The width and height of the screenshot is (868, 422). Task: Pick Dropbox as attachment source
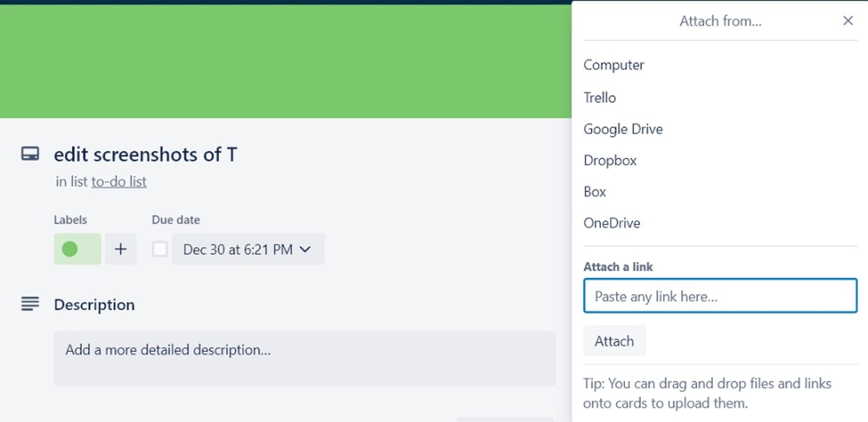(x=610, y=161)
